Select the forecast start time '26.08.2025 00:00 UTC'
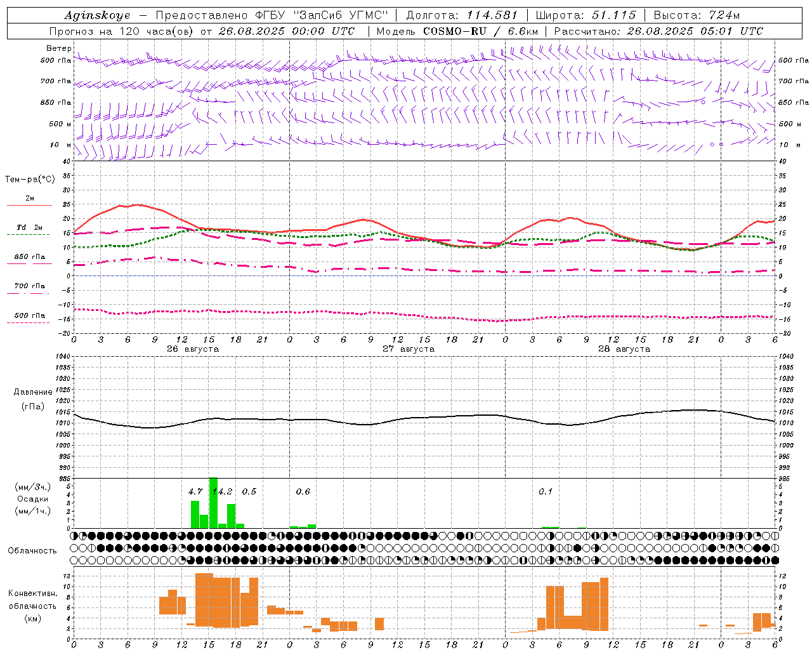This screenshot has height=650, width=812. [286, 31]
